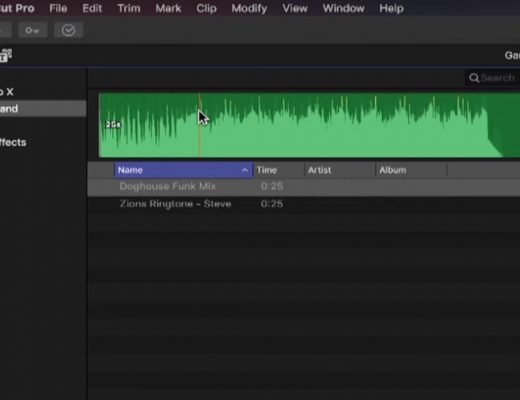Select the sidebar item ending in 'ffects'
The height and width of the screenshot is (400, 520).
[x=13, y=142]
